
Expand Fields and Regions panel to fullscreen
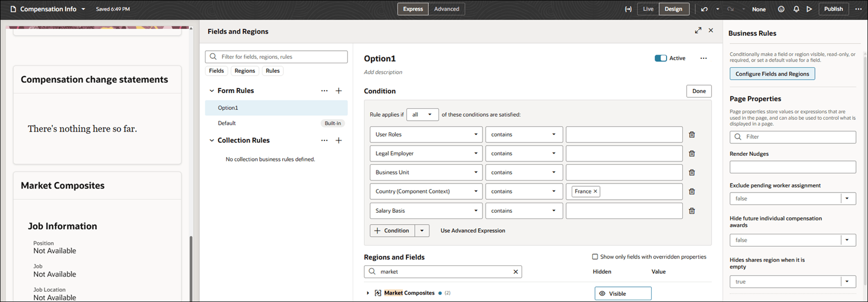tap(698, 30)
